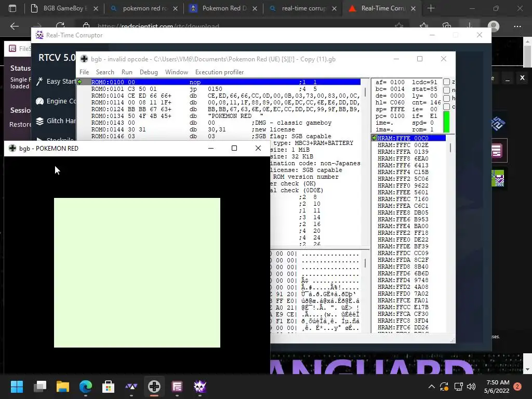Screen dimensions: 532x399
Task: Open the Debug menu in bgb debugger
Action: tap(149, 72)
